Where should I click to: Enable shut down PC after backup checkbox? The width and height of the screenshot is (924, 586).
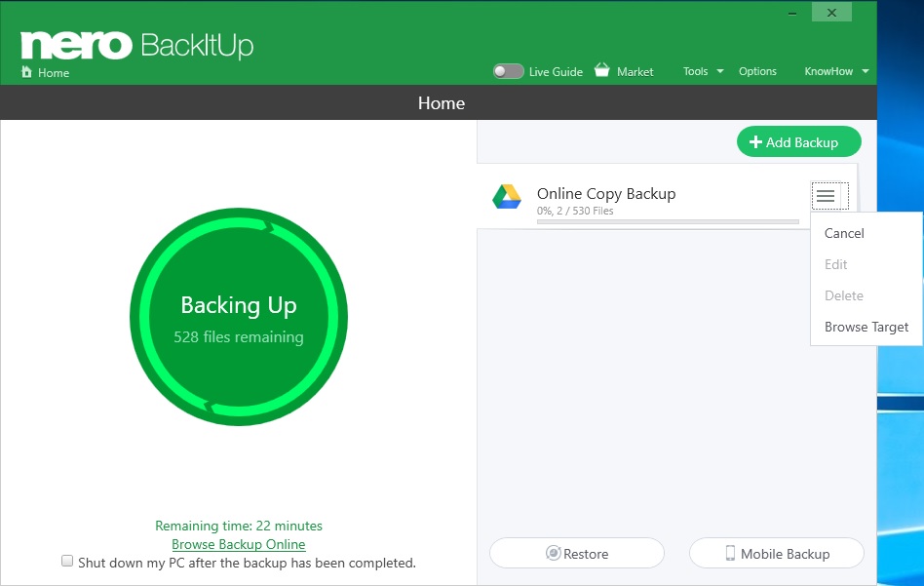click(67, 561)
